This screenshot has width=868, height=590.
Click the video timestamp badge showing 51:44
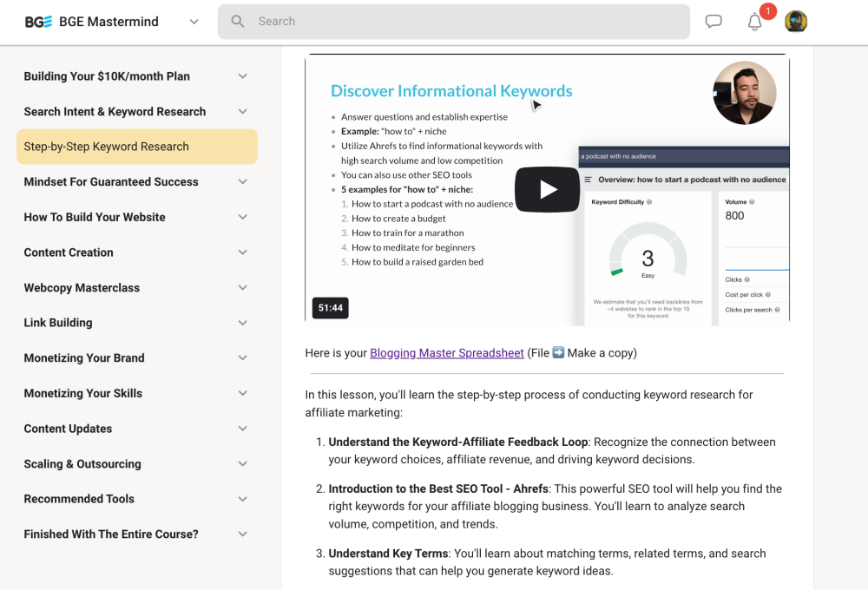tap(330, 307)
